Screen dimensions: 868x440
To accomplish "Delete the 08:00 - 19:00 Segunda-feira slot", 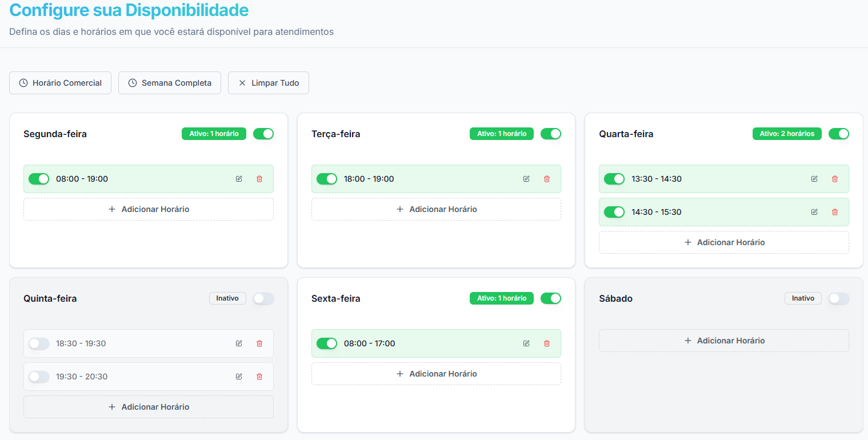I will [x=259, y=179].
